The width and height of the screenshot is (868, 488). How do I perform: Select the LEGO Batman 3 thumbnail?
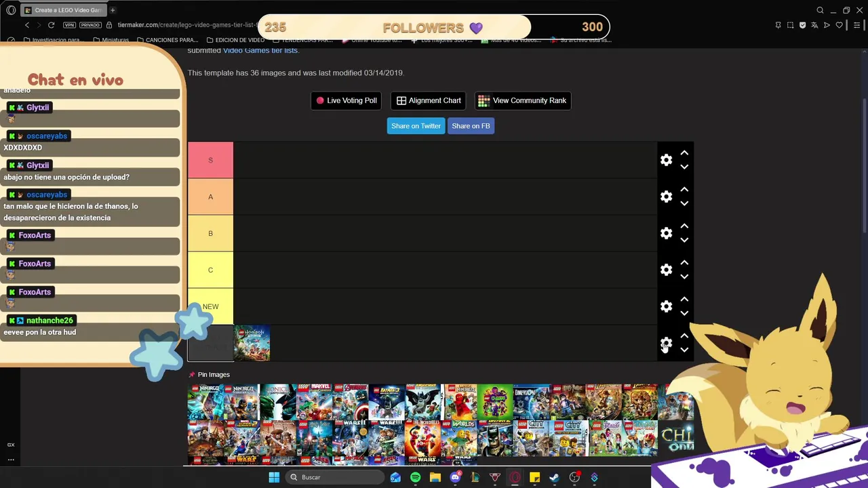[x=387, y=402]
